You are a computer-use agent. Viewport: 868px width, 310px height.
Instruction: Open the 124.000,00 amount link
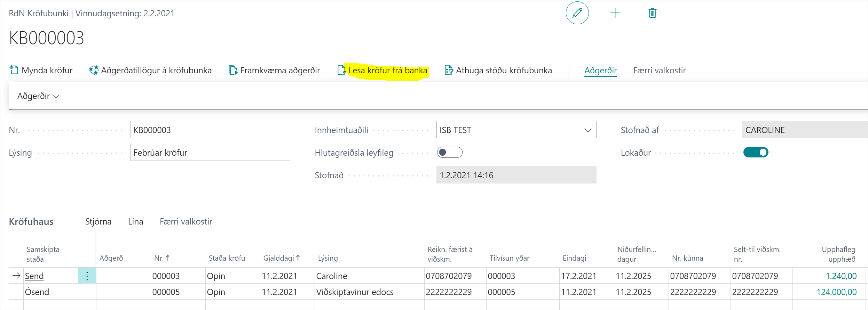tap(836, 292)
